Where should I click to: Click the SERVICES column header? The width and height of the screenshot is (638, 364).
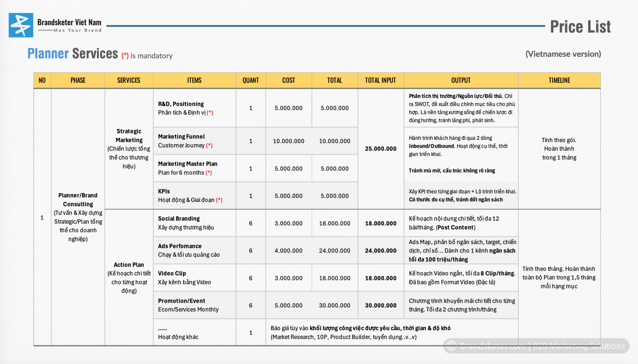pos(128,80)
